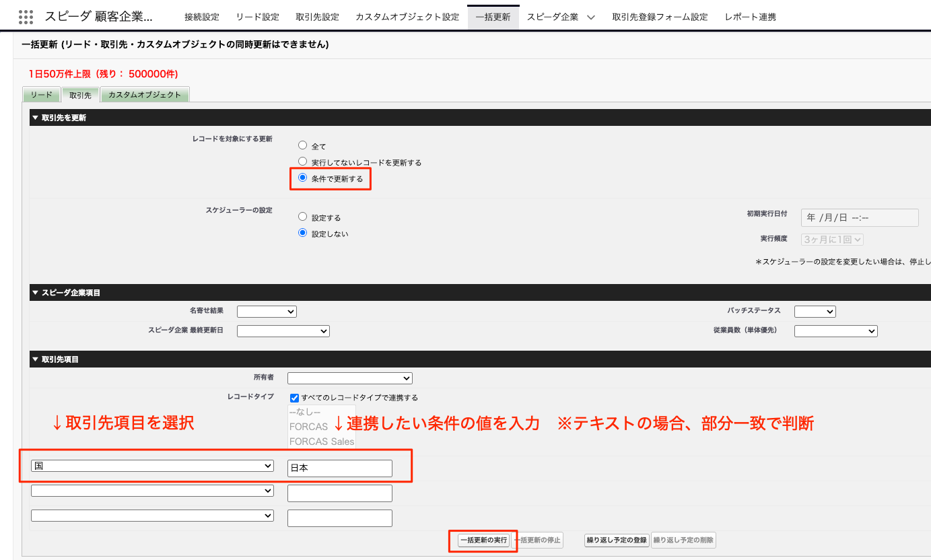Click the 初期実行日付 date field

(859, 218)
